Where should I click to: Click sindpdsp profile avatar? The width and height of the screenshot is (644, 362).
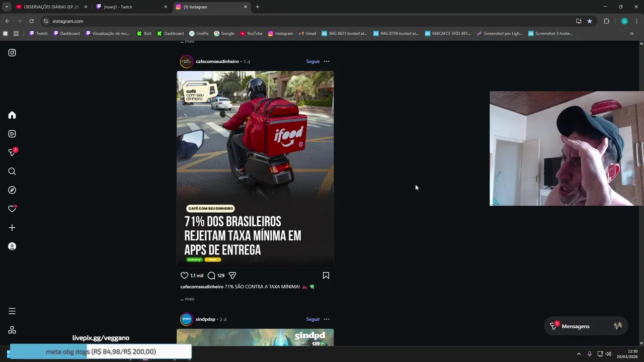pos(187,319)
